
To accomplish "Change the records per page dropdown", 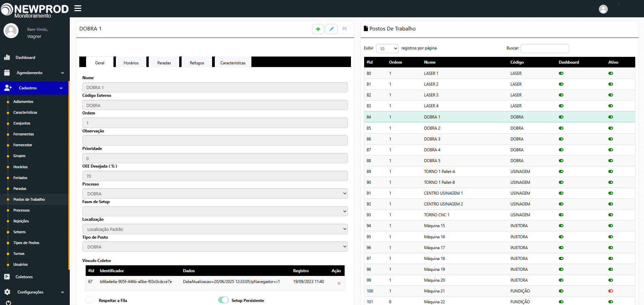I will coord(387,48).
